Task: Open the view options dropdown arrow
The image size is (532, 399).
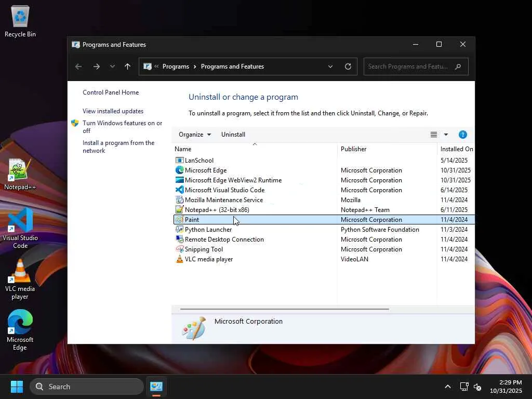Action: (x=446, y=135)
